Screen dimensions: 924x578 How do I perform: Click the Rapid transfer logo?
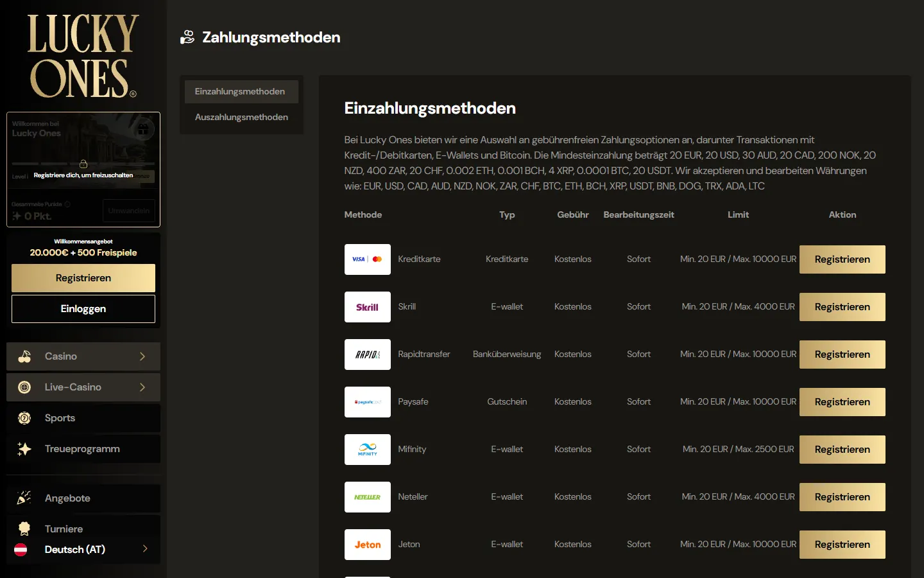coord(368,355)
